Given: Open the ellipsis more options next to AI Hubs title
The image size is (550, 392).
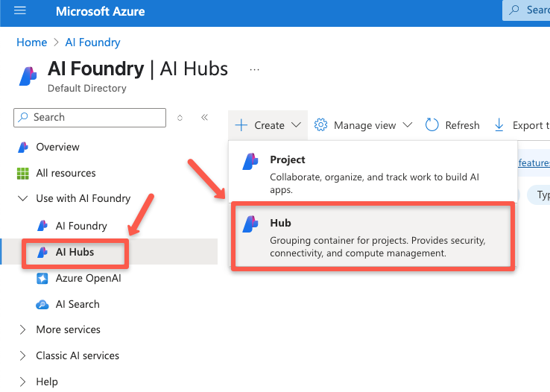Looking at the screenshot, I should [254, 70].
